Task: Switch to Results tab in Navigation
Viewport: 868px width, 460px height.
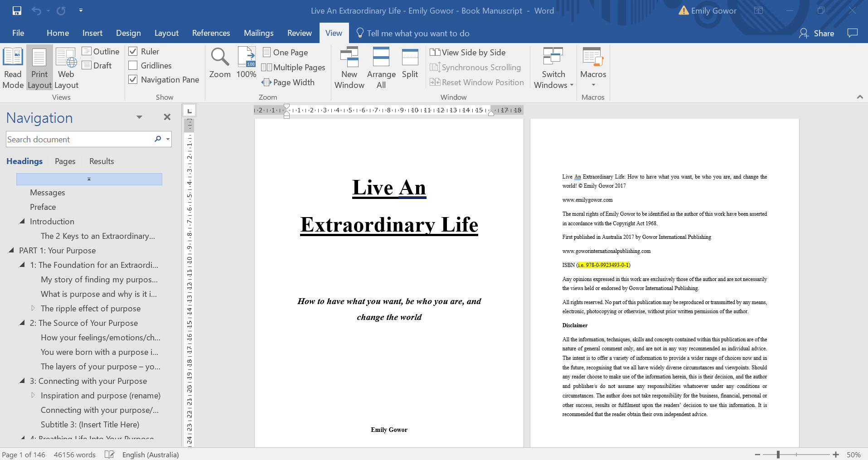Action: pyautogui.click(x=102, y=161)
